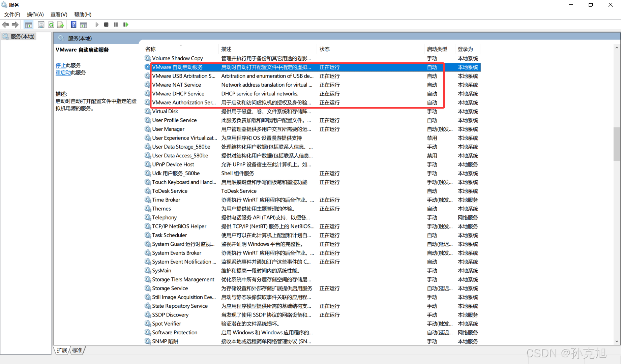Screen dimensions: 621x364
Task: Sort by the 名称 column header
Action: pos(181,49)
